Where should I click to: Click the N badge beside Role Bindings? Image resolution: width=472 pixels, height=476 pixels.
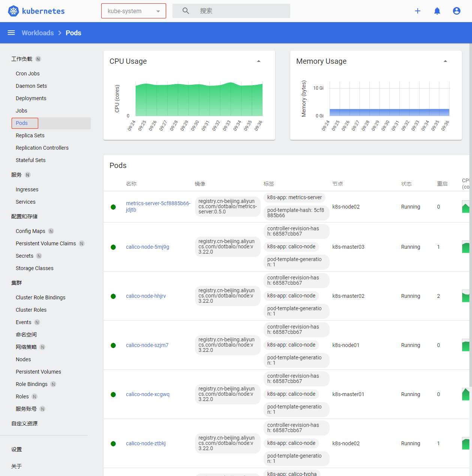[53, 384]
